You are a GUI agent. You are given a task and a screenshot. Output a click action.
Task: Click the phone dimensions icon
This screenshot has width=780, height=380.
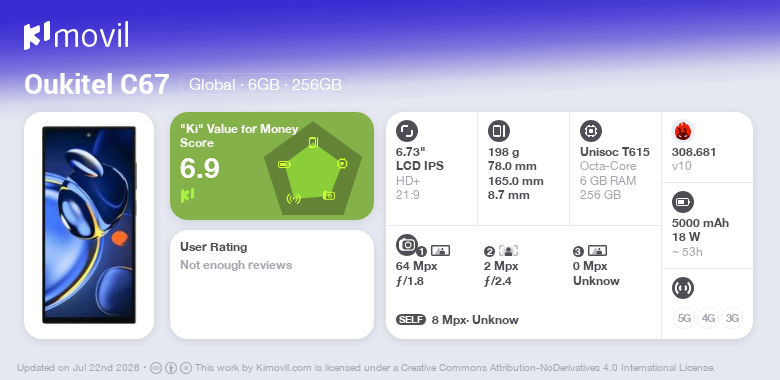tap(498, 131)
